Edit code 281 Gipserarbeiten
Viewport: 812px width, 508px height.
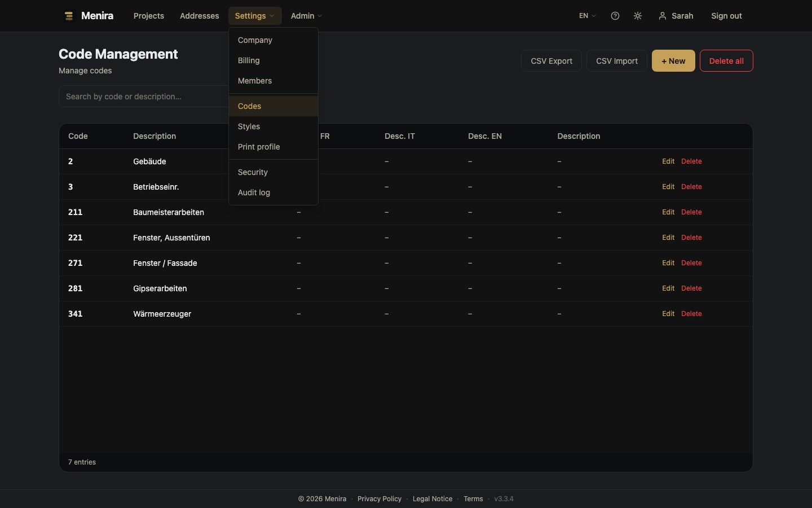(x=668, y=288)
